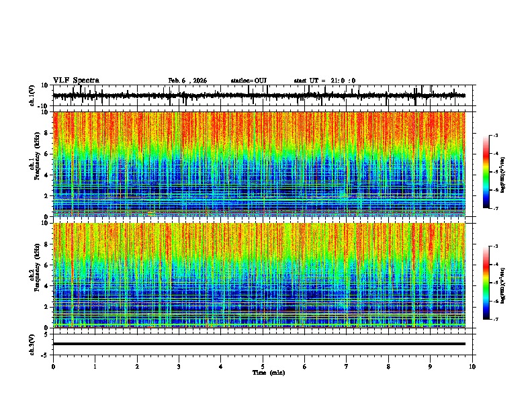Click time axis tick label "3"
532x411 pixels.
pos(179,367)
